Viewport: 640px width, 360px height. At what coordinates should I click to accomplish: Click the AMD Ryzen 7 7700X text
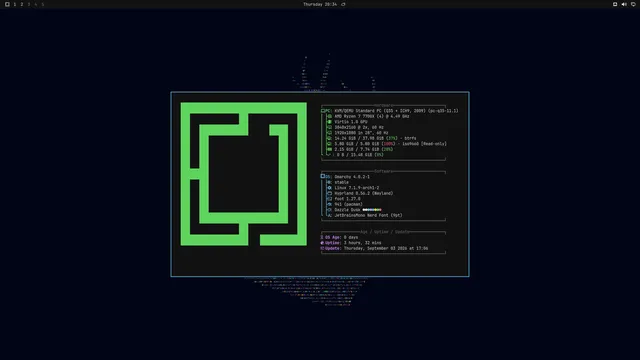(x=372, y=116)
